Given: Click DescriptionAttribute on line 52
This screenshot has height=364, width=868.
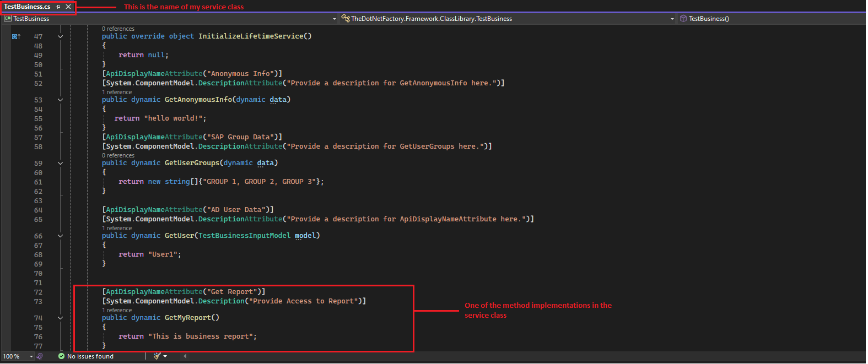Looking at the screenshot, I should 240,83.
